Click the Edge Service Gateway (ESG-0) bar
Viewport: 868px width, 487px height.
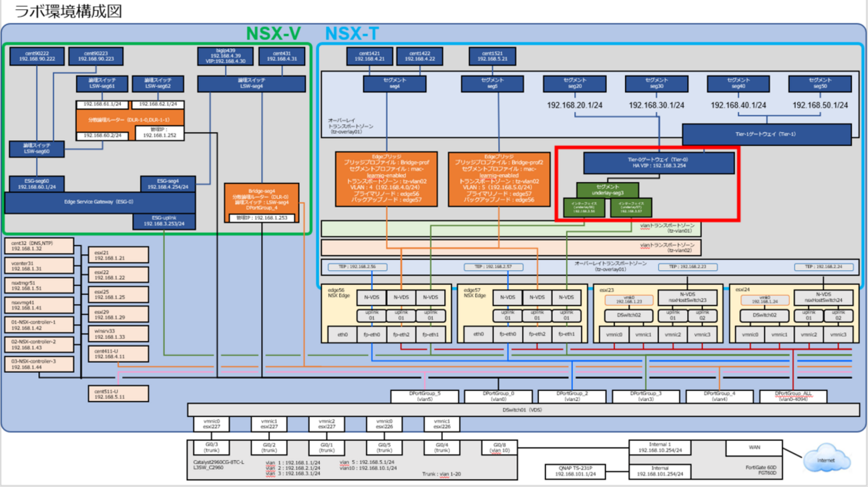pyautogui.click(x=100, y=203)
